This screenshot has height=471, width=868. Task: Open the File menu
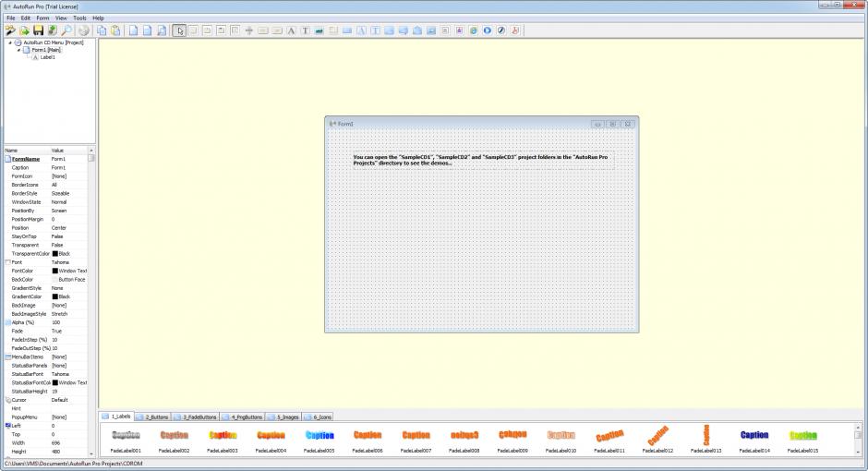(x=10, y=18)
